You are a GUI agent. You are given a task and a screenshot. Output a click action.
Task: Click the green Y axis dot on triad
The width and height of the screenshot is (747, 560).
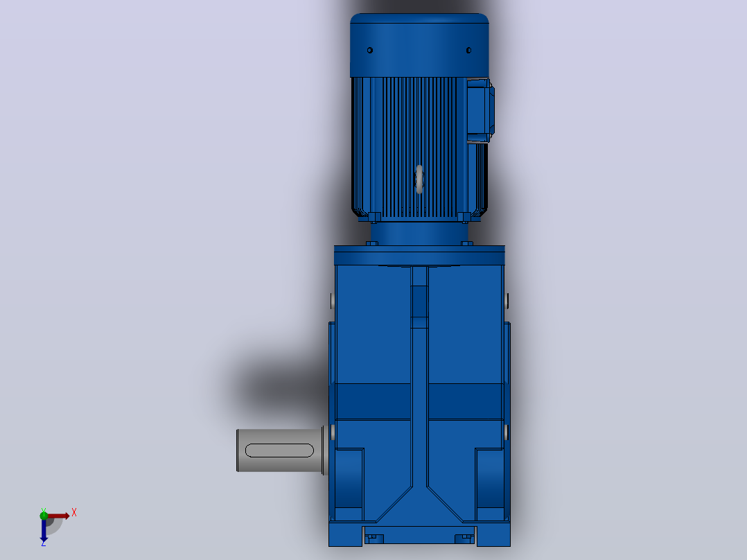point(44,515)
